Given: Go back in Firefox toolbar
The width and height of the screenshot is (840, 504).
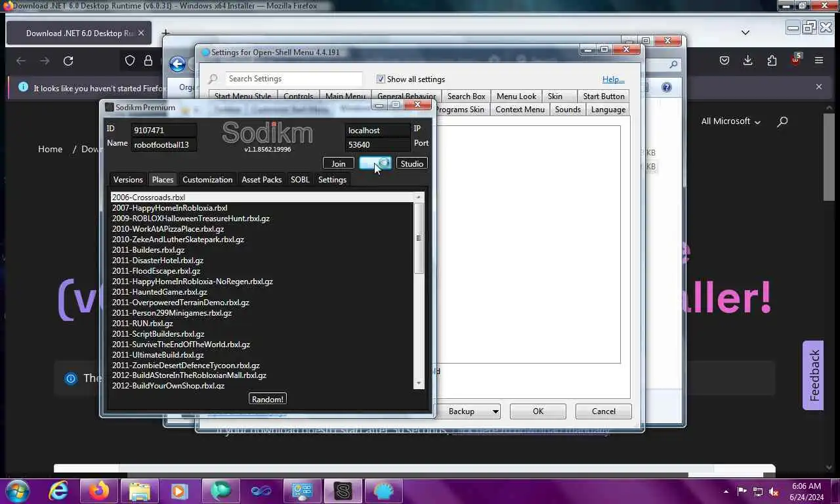Looking at the screenshot, I should [x=21, y=60].
